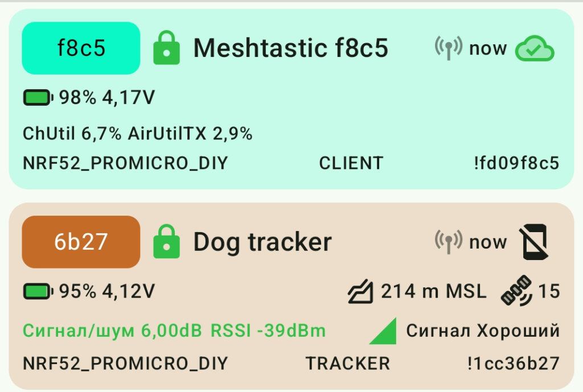
Task: Open the Dog tracker node name
Action: click(262, 242)
